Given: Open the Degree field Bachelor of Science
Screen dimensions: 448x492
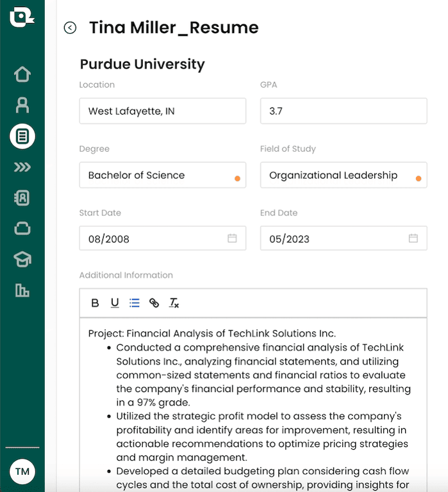Looking at the screenshot, I should pos(163,175).
